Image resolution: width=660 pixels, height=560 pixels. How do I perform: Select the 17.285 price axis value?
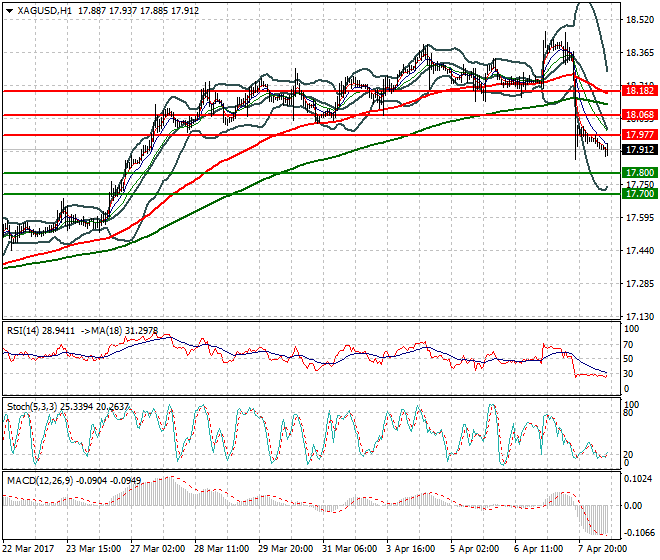(x=640, y=284)
